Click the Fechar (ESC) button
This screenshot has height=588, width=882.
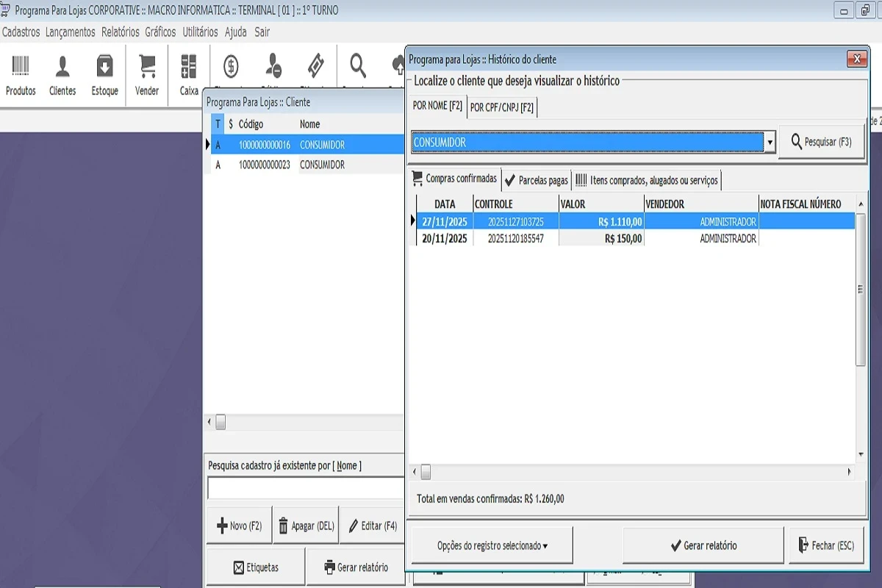coord(825,546)
